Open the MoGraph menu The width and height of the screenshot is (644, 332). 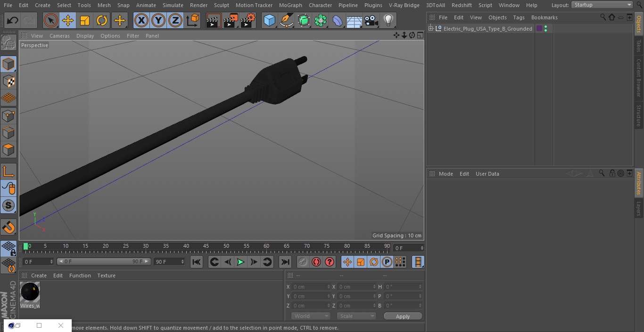[x=290, y=5]
